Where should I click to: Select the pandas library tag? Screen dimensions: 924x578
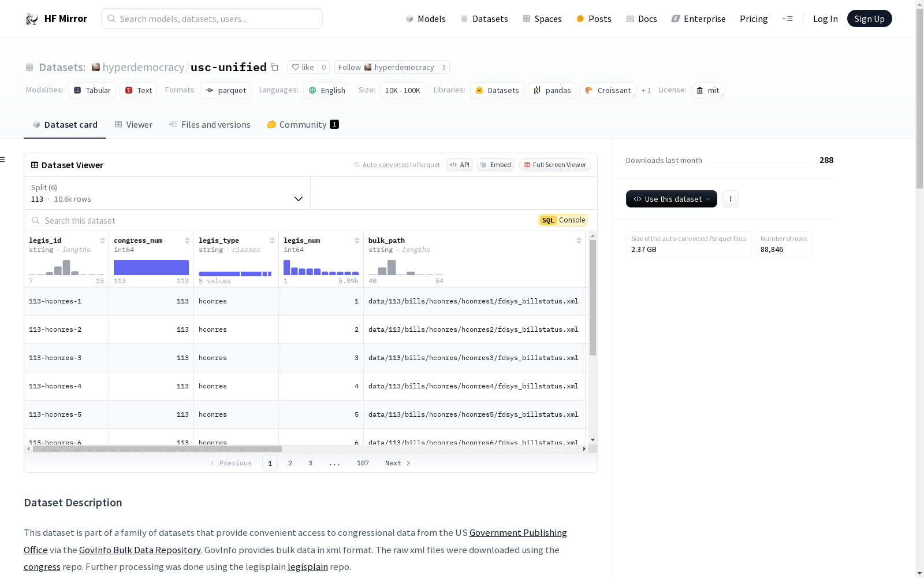[x=552, y=90]
